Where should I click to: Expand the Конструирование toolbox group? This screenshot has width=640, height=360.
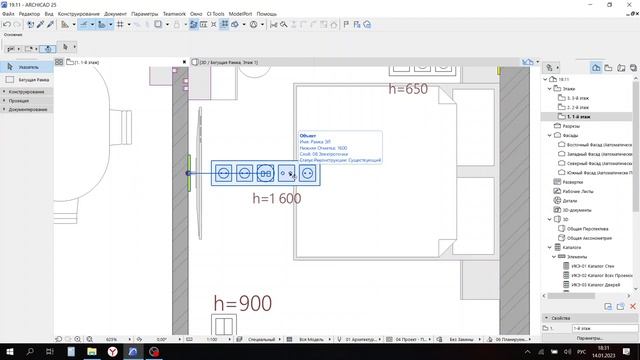(x=27, y=92)
